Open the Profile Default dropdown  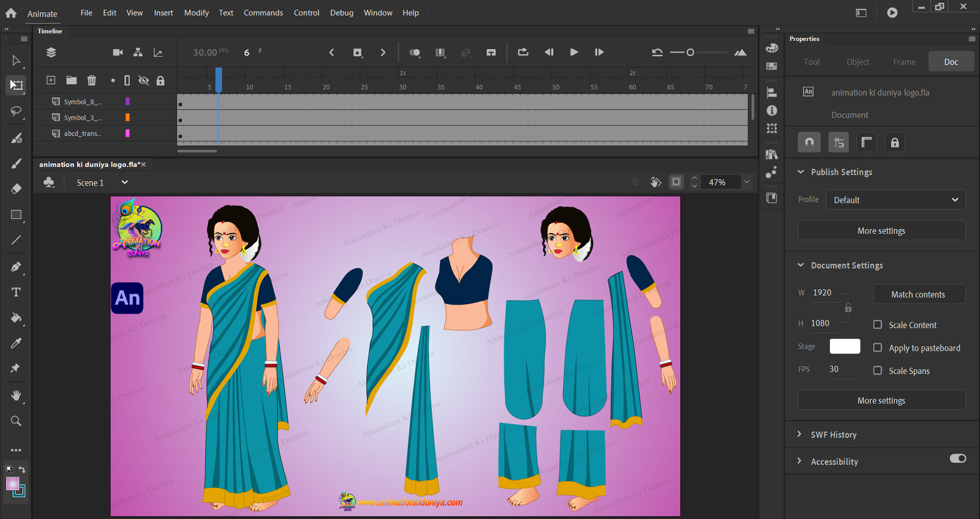click(895, 200)
